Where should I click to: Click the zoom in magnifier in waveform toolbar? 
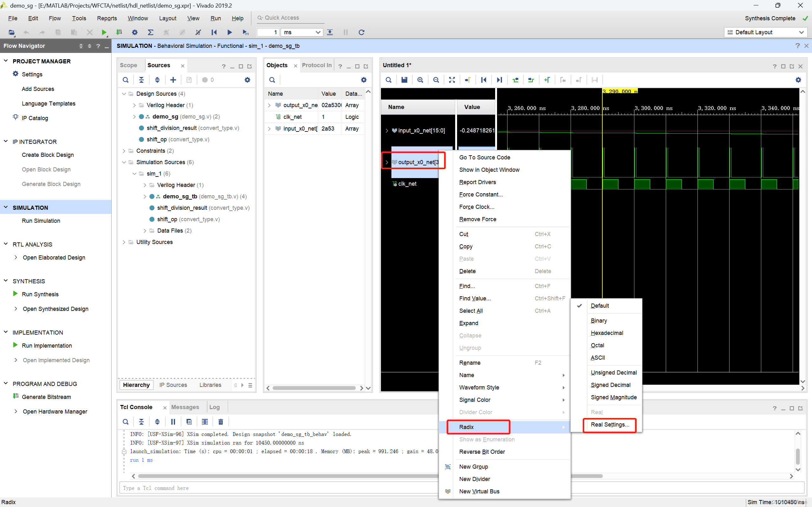[x=420, y=80]
